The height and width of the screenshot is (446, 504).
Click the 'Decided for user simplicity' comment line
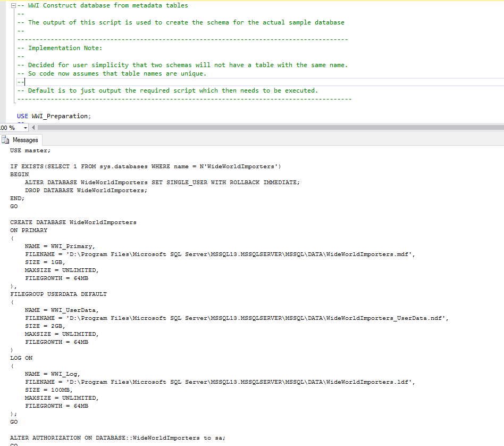[x=182, y=65]
